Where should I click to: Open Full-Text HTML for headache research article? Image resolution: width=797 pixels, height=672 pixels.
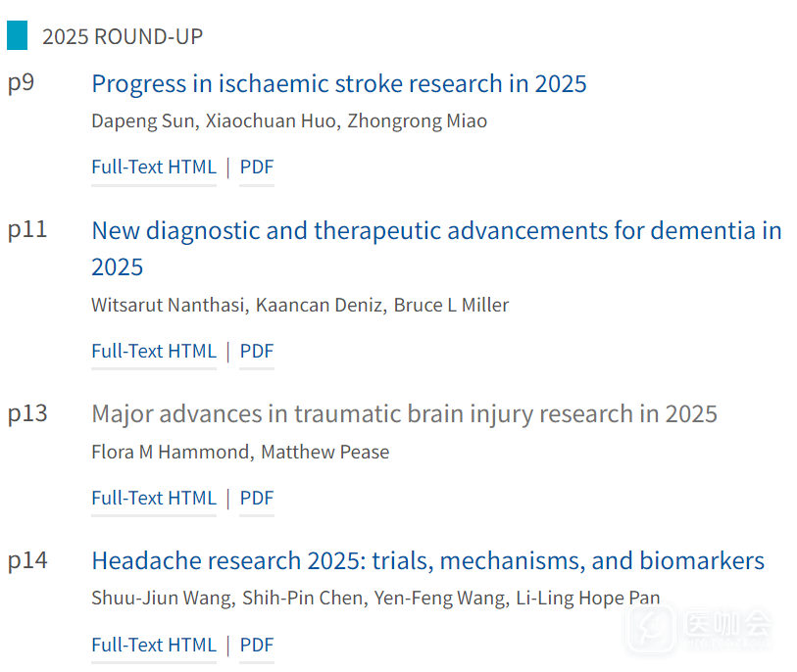pos(154,645)
